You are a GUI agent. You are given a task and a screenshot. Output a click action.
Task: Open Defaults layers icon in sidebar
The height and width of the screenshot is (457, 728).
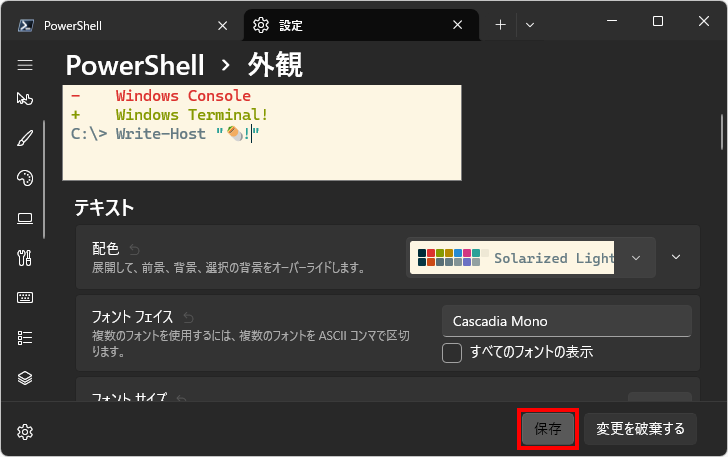(25, 378)
